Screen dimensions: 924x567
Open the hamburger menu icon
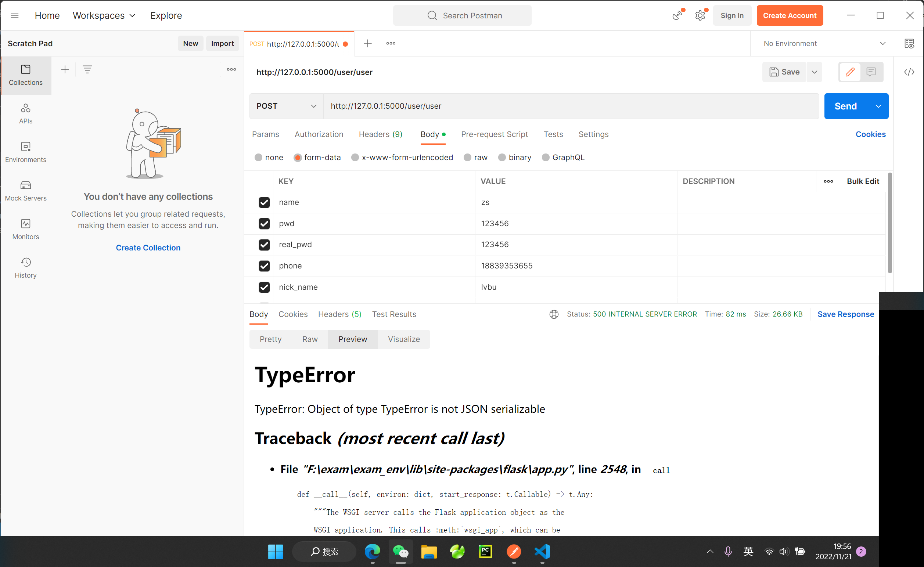15,15
